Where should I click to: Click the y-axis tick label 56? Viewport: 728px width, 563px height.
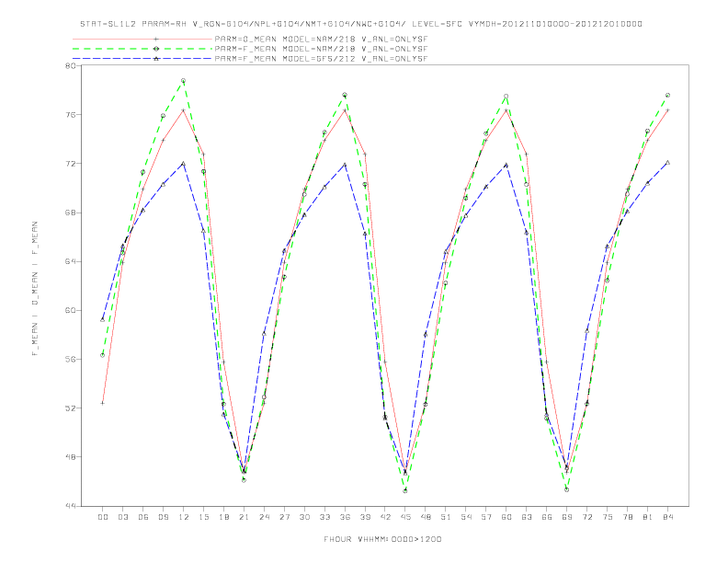point(71,359)
